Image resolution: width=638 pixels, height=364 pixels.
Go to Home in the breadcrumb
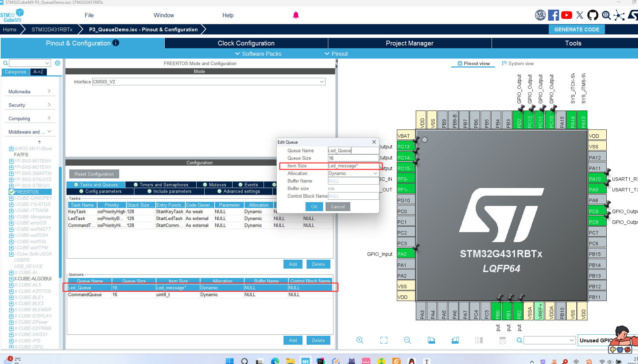[10, 30]
